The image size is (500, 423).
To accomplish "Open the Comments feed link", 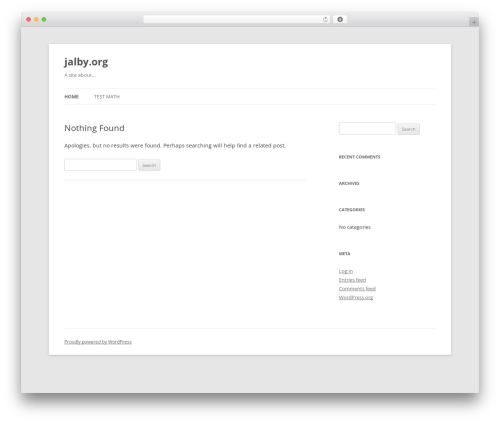I will point(357,289).
